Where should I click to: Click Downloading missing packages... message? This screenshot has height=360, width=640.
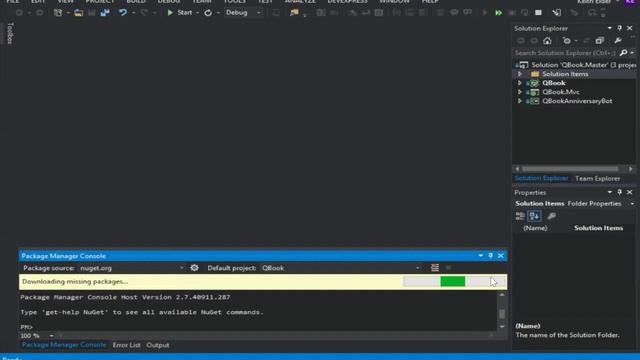click(x=75, y=282)
